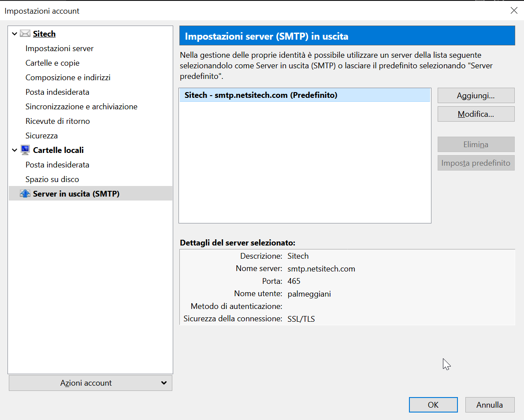Open the Azioni account dropdown
This screenshot has height=420, width=524.
(x=90, y=383)
